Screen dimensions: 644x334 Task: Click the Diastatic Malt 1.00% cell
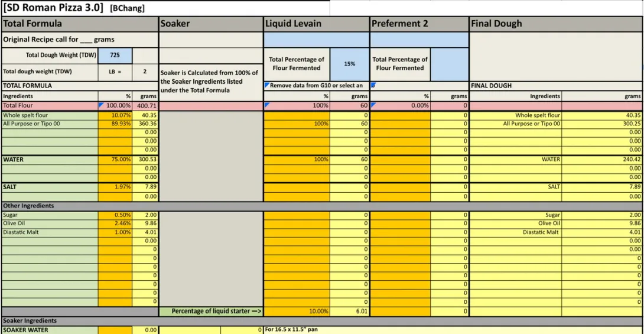pos(115,232)
